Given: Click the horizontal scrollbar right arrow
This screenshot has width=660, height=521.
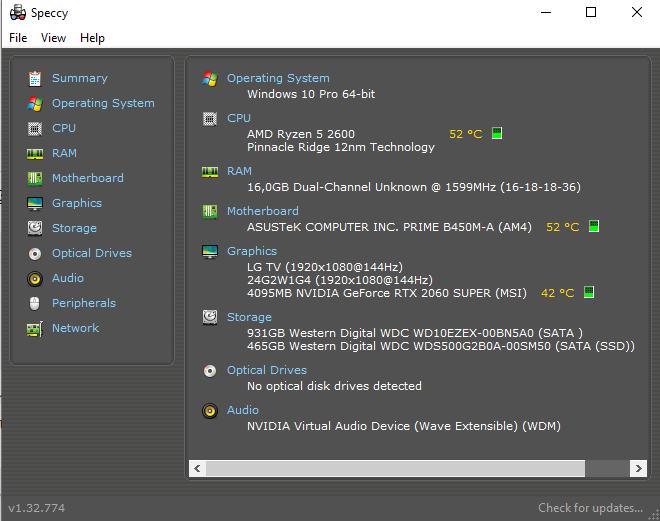Looking at the screenshot, I should pyautogui.click(x=638, y=468).
